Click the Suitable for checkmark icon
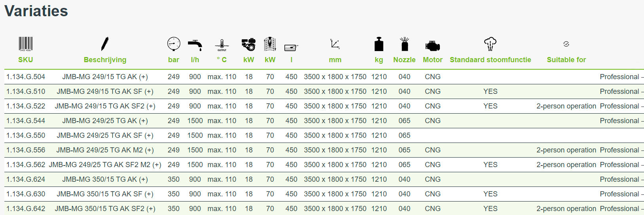This screenshot has width=644, height=215. click(x=566, y=44)
